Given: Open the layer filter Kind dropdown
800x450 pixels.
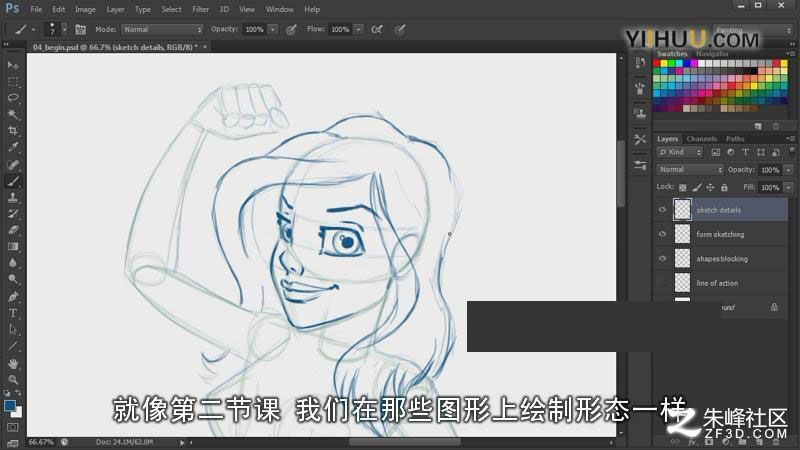Looking at the screenshot, I should click(x=680, y=152).
